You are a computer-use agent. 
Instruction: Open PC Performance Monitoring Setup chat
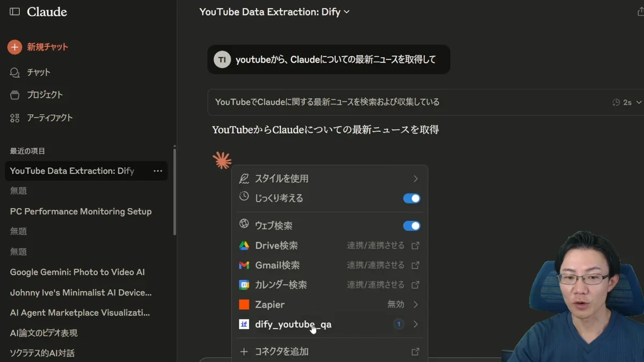tap(81, 211)
